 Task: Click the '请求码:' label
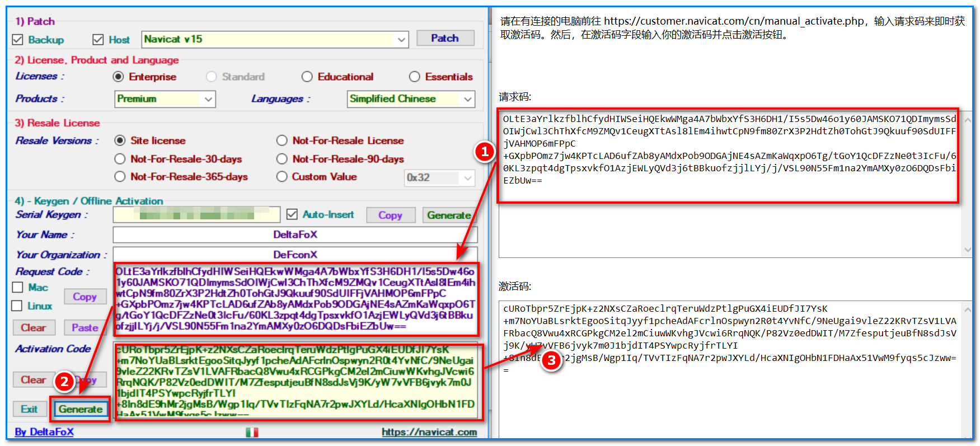tap(515, 97)
